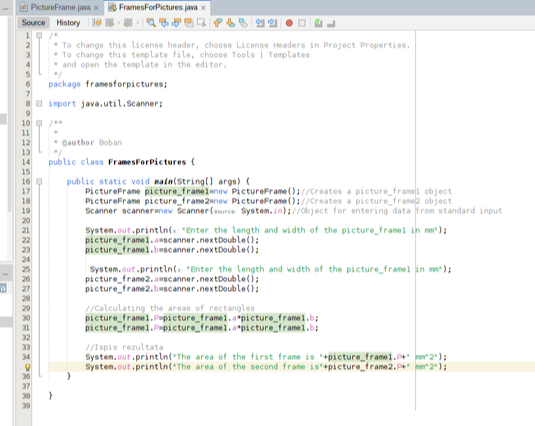Click the 'FramesForPictures' class name
This screenshot has height=426, width=535.
(x=147, y=162)
